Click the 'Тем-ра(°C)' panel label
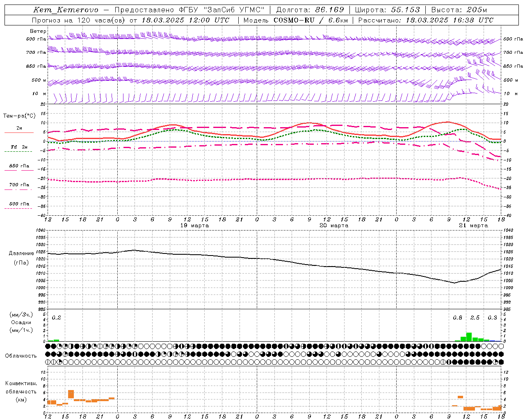 point(19,116)
